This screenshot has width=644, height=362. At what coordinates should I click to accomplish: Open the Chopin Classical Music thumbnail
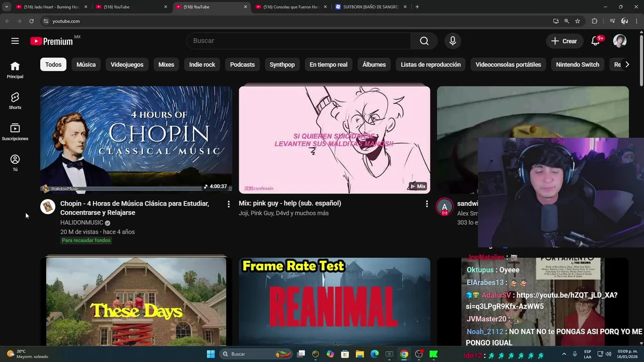click(x=136, y=139)
